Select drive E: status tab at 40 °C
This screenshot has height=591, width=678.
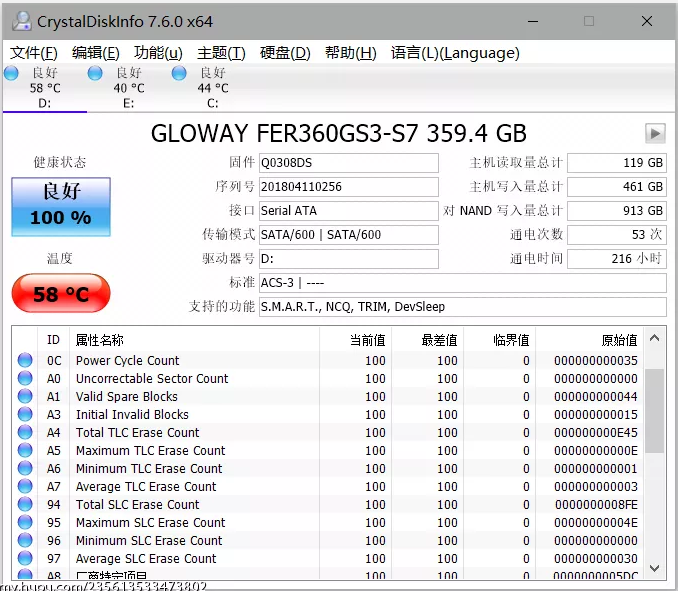point(128,88)
